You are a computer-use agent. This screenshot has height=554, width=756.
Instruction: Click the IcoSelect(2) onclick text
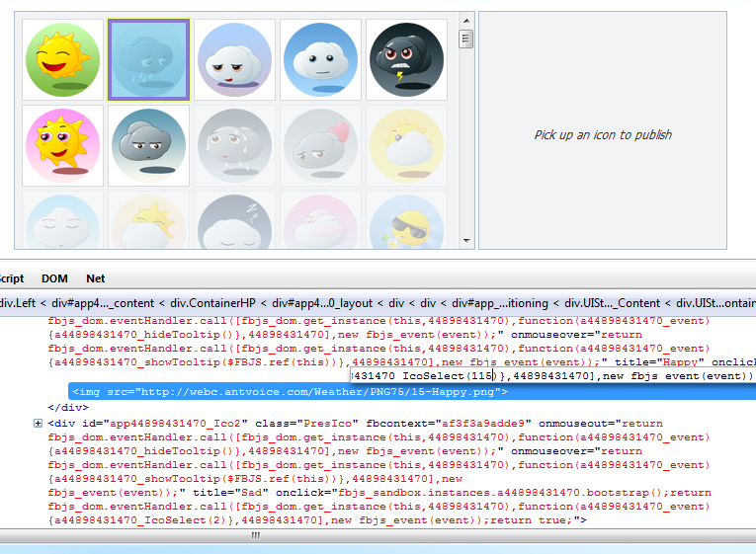pos(186,520)
